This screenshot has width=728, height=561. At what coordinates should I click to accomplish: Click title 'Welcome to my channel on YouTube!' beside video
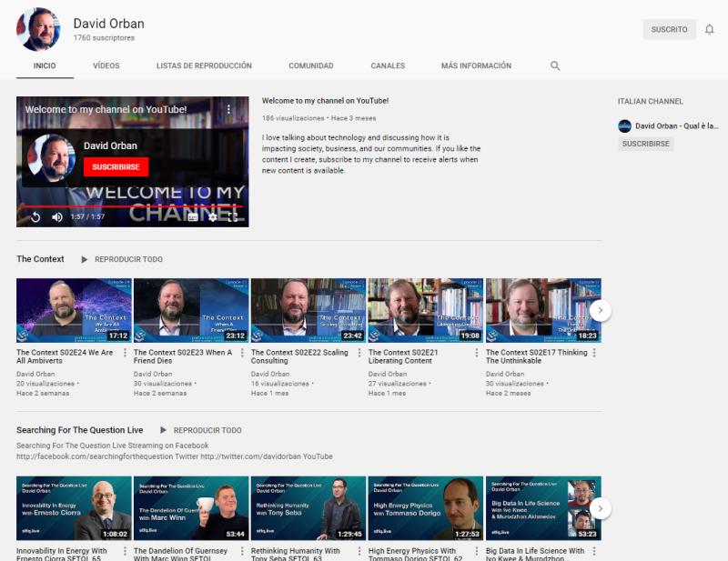325,101
